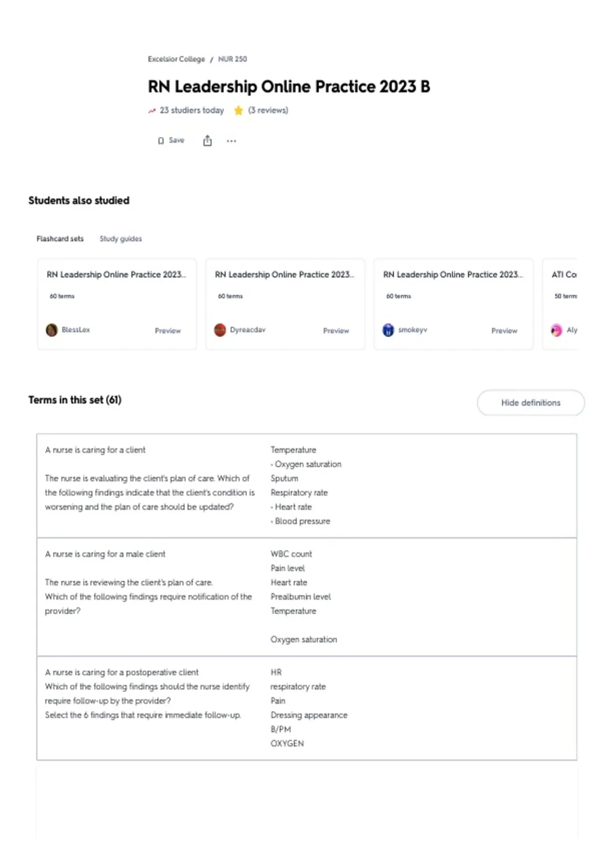Click Dyreacdav's profile avatar
The image size is (613, 868).
coord(220,330)
